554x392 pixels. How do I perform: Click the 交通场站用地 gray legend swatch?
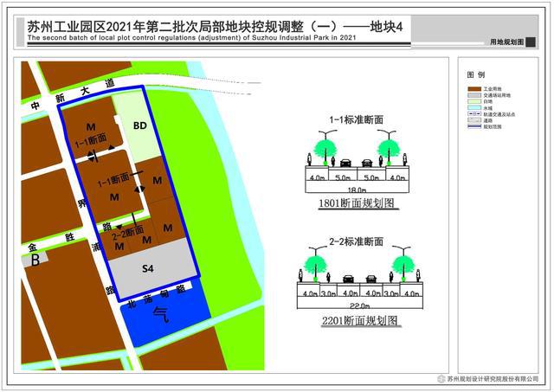tap(474, 95)
